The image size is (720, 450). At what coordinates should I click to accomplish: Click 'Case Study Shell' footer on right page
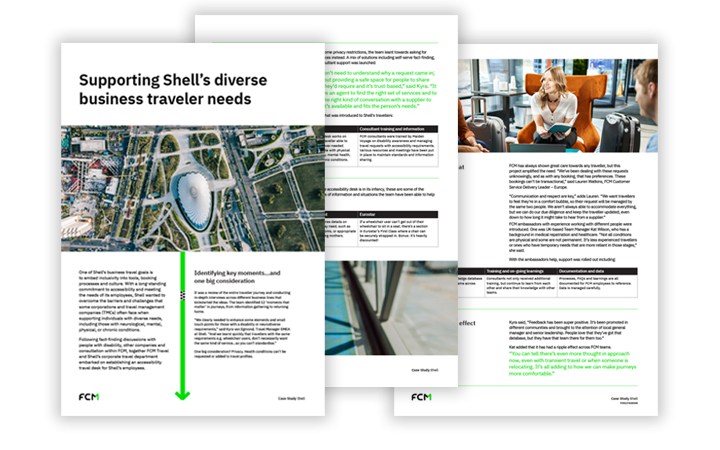point(624,399)
